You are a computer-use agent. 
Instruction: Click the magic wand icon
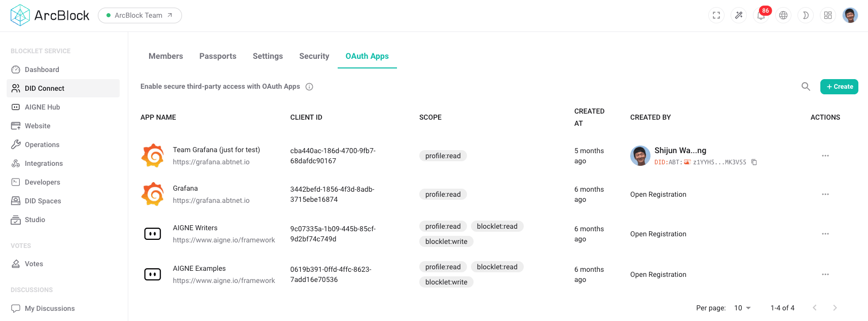739,15
